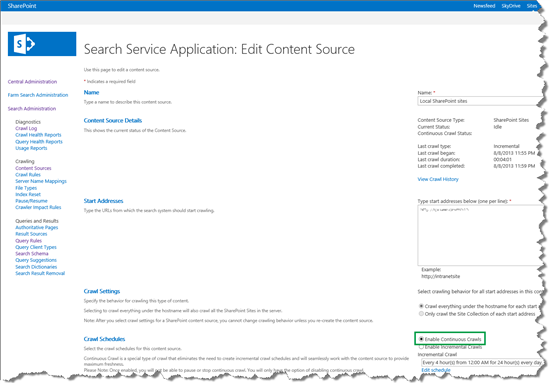The height and width of the screenshot is (384, 550).
Task: Open Search Result Removal
Action: click(x=40, y=273)
